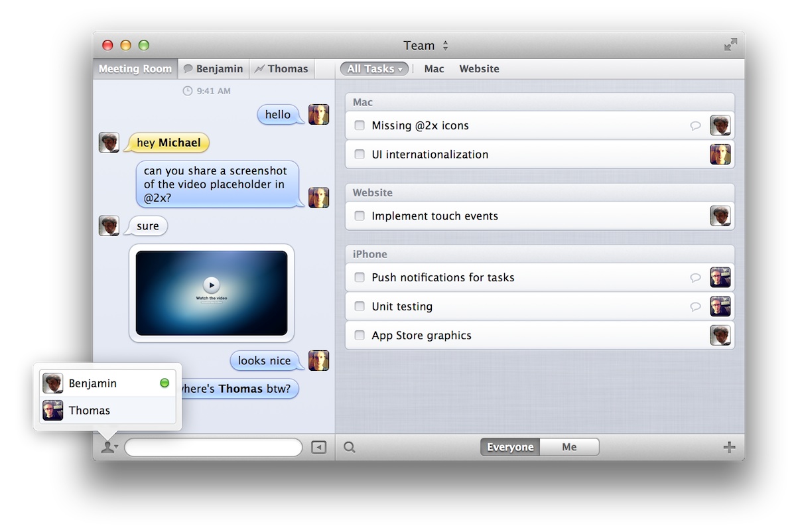The width and height of the screenshot is (796, 532).
Task: Open the Thomas chat tab
Action: 282,69
